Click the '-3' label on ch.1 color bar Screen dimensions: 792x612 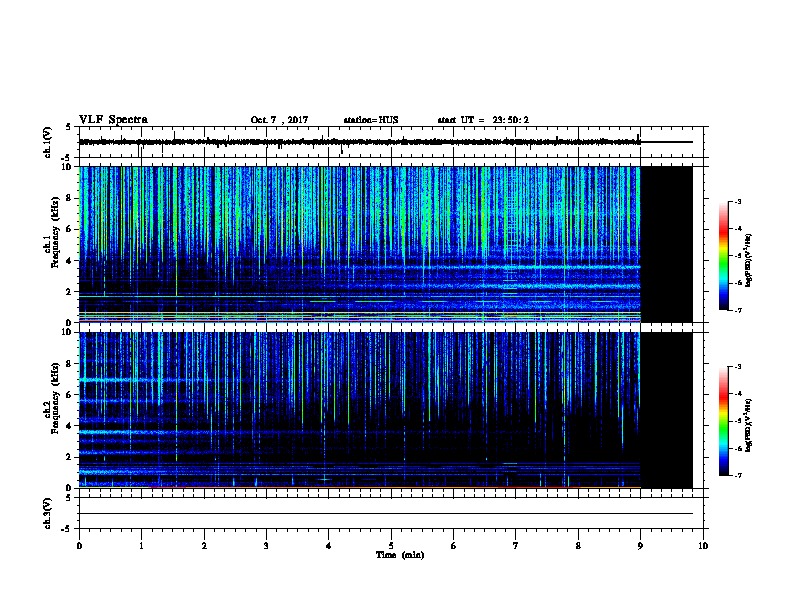point(738,201)
